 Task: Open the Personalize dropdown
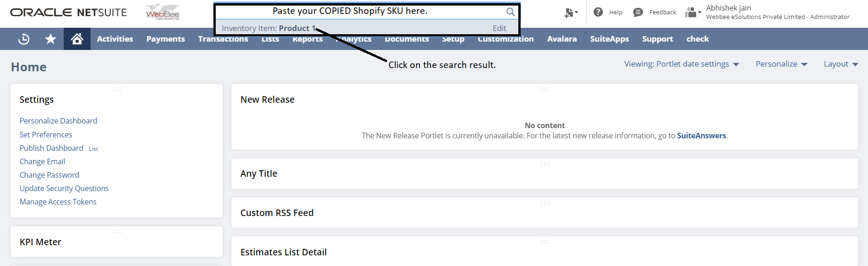[x=781, y=64]
